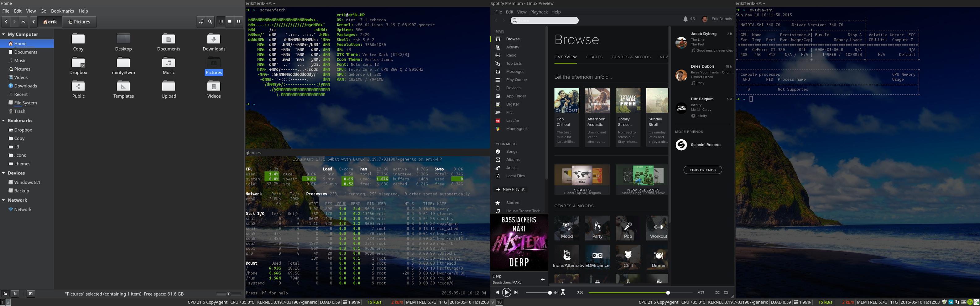Open the Dropbox folder
The width and height of the screenshot is (980, 306).
coord(78,66)
